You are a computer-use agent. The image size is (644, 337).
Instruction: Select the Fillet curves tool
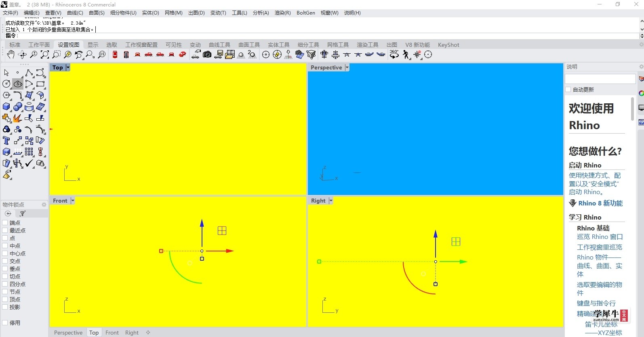tap(18, 95)
